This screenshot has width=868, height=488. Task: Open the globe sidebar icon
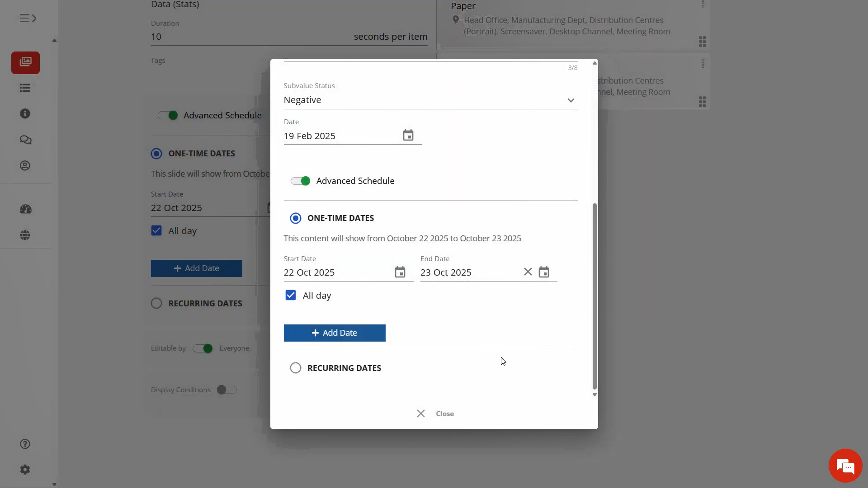tap(25, 235)
